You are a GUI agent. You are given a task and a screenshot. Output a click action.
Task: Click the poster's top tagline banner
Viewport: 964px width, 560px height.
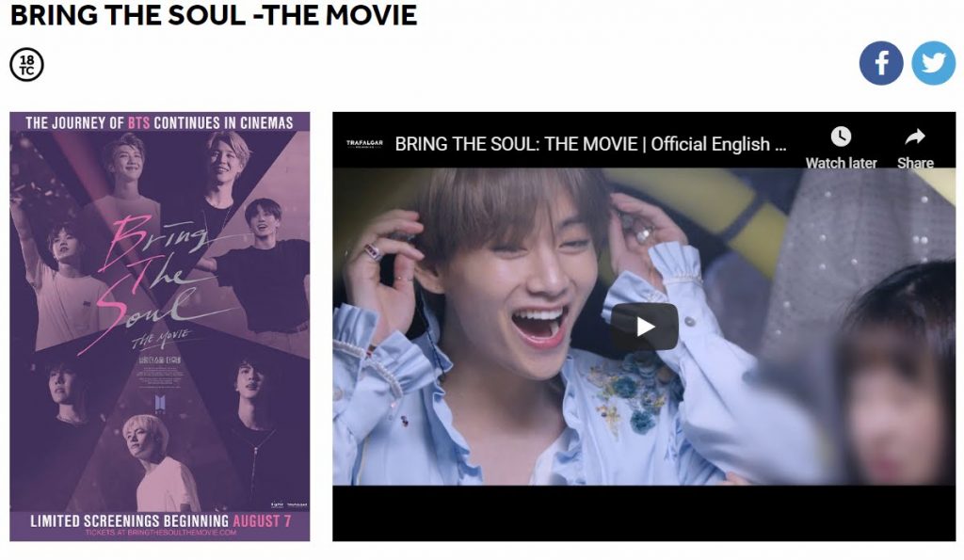point(160,122)
